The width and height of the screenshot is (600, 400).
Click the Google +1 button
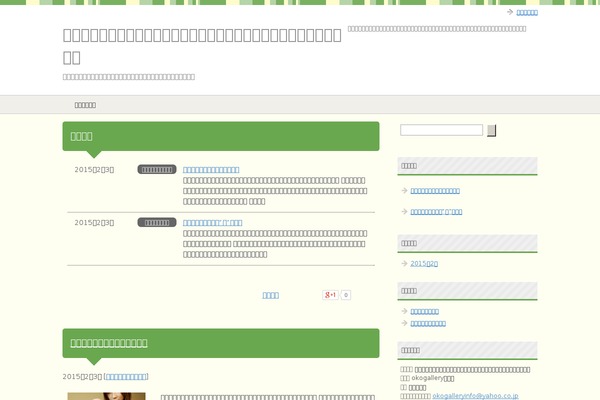tap(330, 295)
